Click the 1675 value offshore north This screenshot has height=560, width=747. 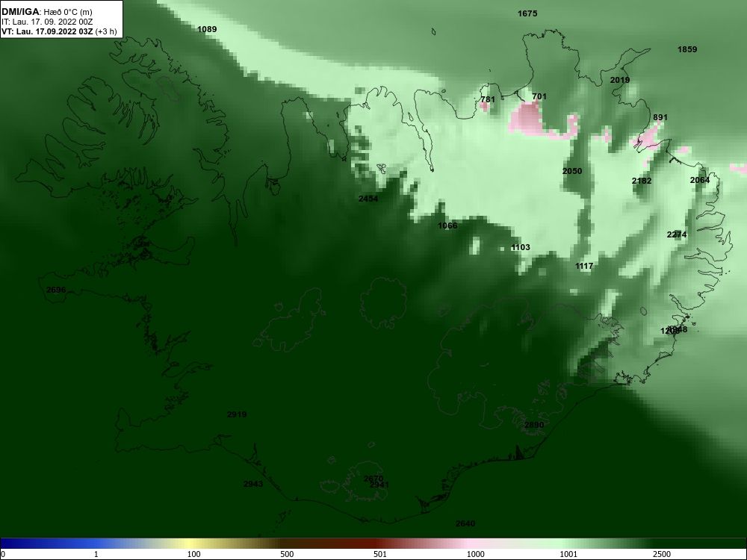pyautogui.click(x=527, y=13)
